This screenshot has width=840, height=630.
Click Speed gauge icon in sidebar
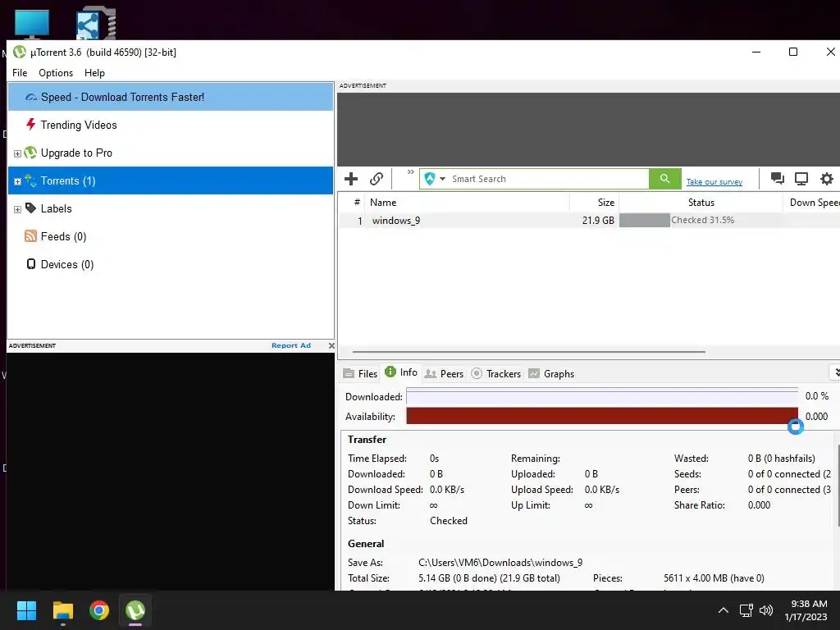pos(31,97)
